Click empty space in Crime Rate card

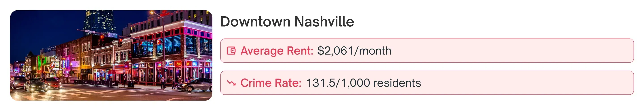click(x=525, y=83)
